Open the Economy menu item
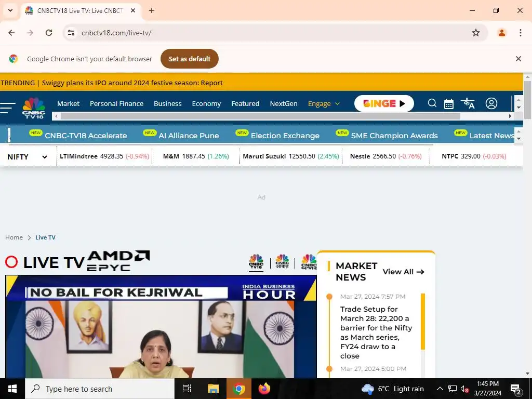 [206, 103]
